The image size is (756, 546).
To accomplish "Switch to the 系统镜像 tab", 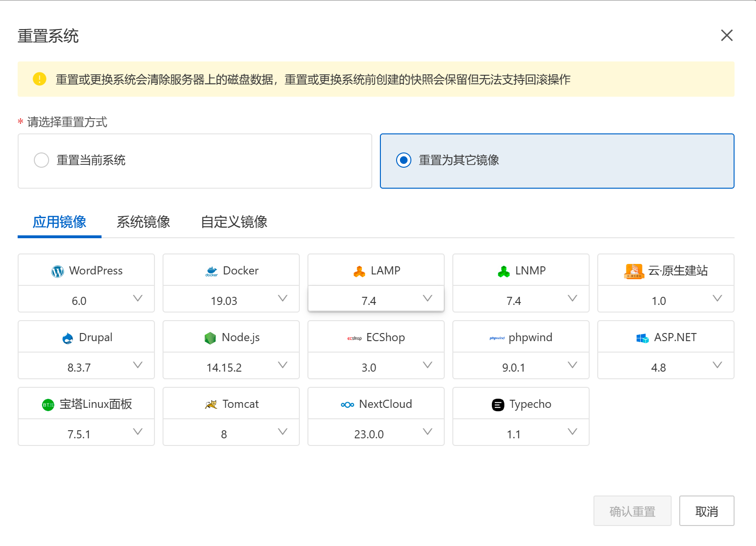I will tap(143, 222).
